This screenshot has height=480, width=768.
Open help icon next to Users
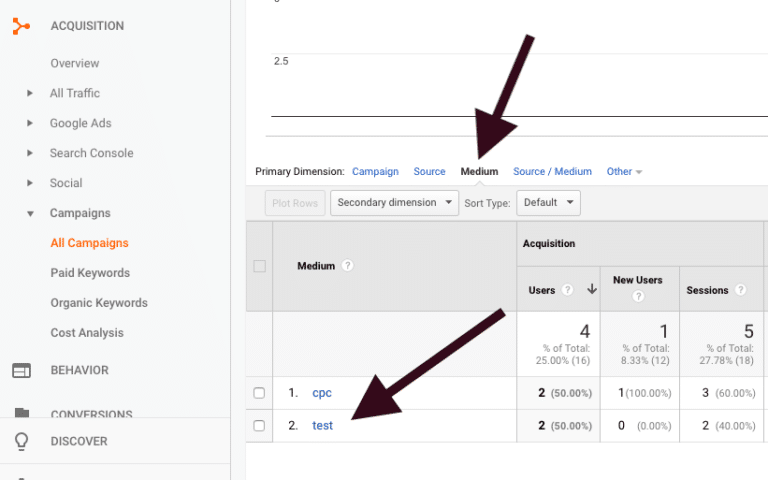[567, 290]
